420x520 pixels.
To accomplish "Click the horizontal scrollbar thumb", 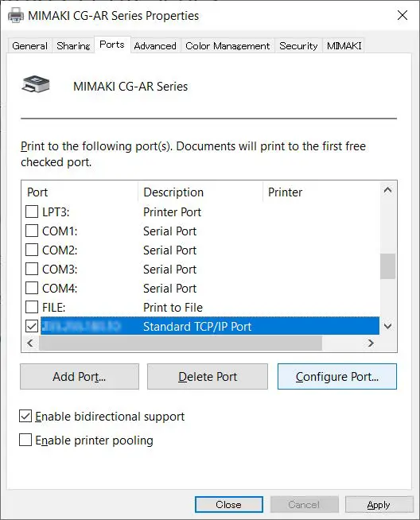I will [181, 343].
